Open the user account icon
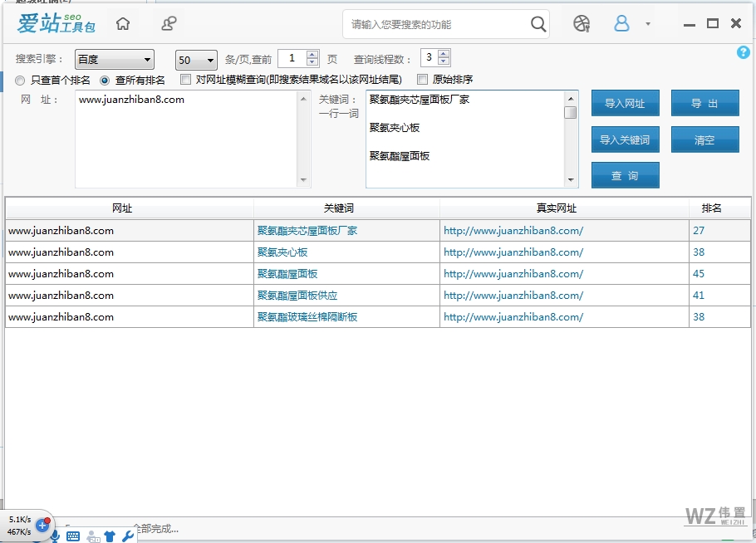756x543 pixels. pyautogui.click(x=621, y=24)
